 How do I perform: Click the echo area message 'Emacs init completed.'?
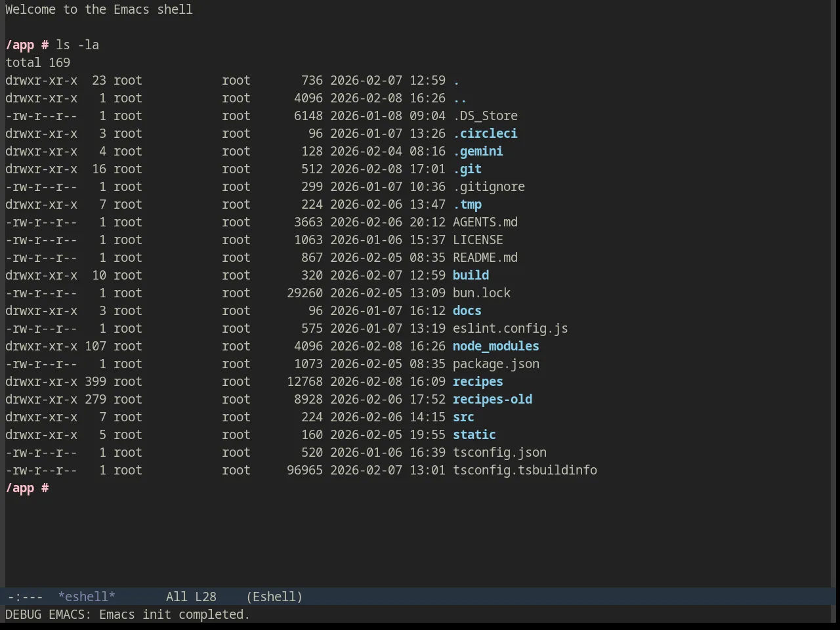[175, 614]
